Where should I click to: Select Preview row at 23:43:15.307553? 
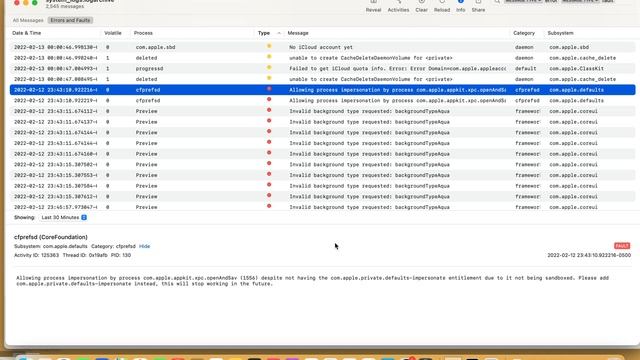coord(322,175)
